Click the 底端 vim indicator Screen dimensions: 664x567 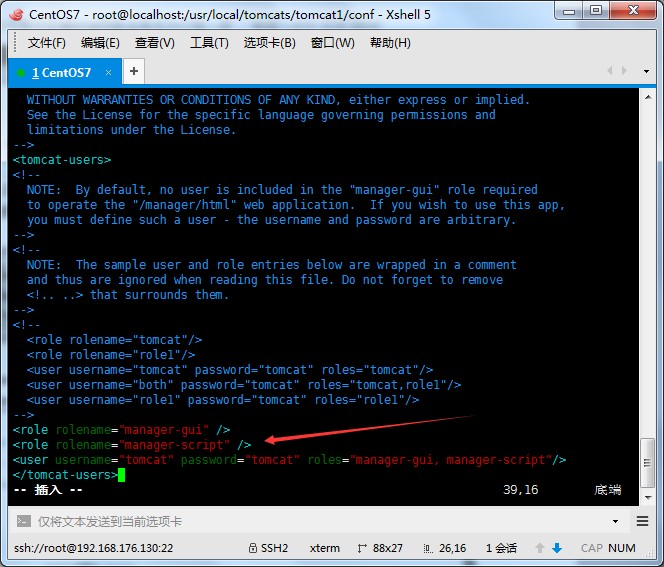[608, 490]
